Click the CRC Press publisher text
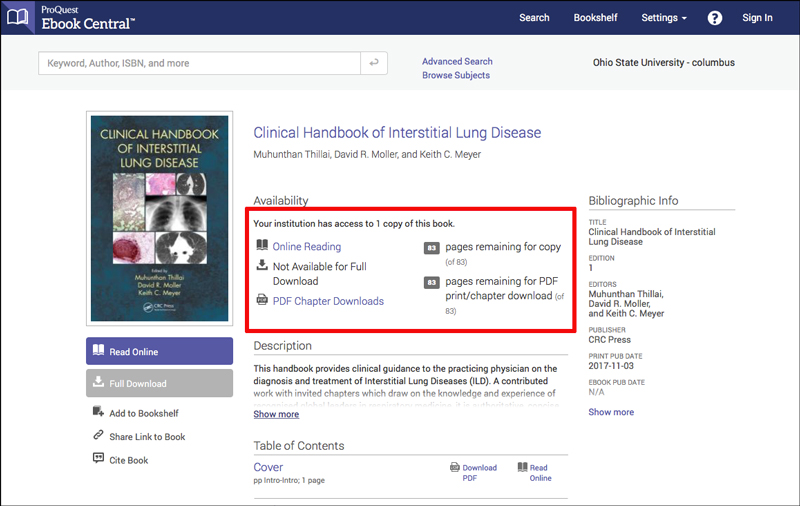800x506 pixels. (x=609, y=340)
